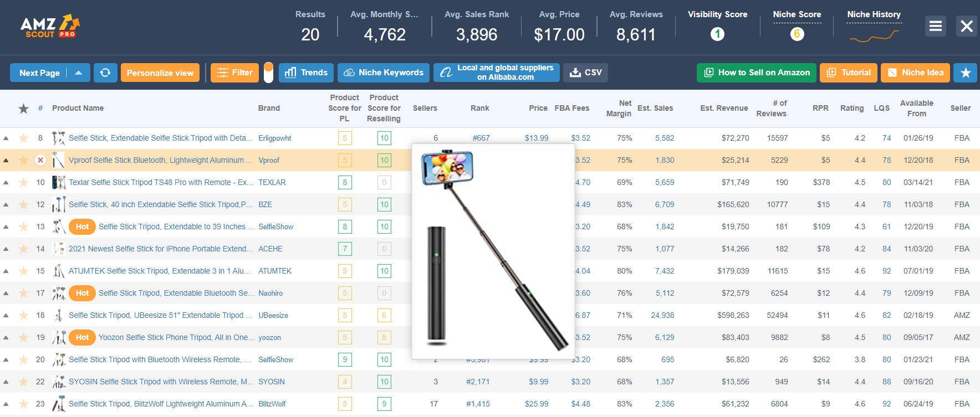The image size is (980, 417).
Task: Open the Niche History sparkline chart
Action: point(874,37)
